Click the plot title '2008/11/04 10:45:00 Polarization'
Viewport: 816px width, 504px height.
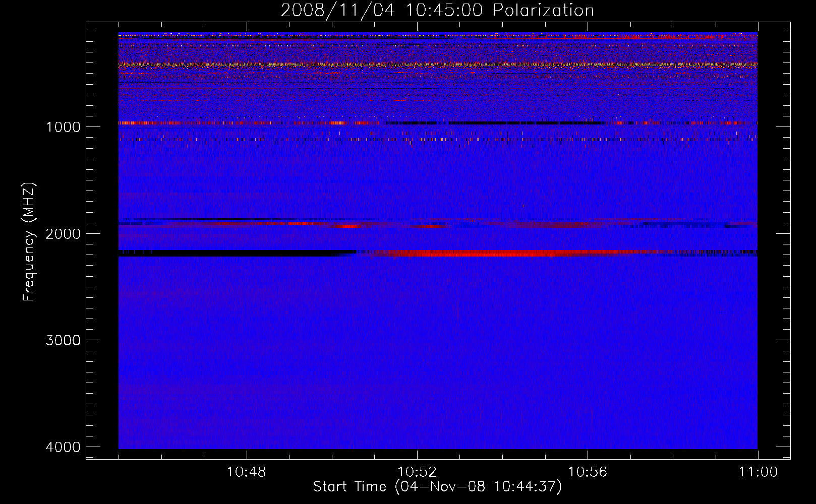(437, 10)
